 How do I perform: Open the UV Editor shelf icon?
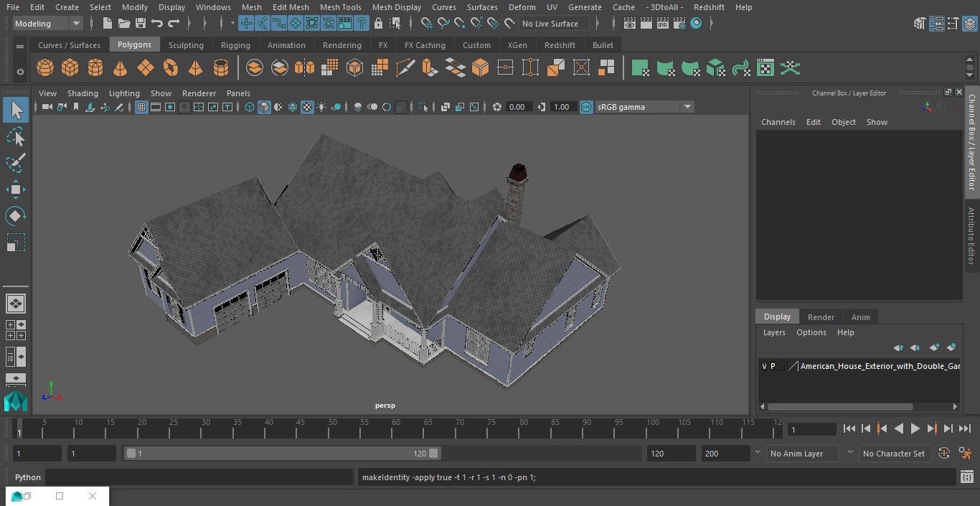(765, 68)
